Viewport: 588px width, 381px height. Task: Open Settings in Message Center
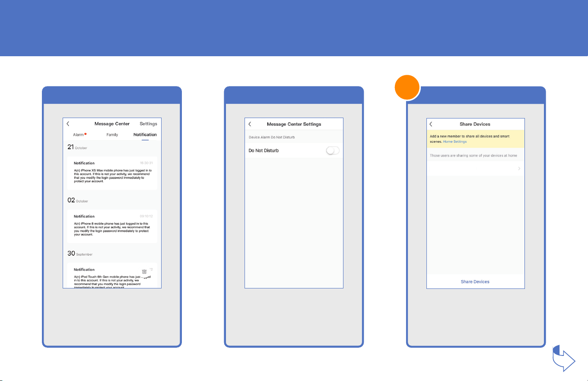click(148, 124)
